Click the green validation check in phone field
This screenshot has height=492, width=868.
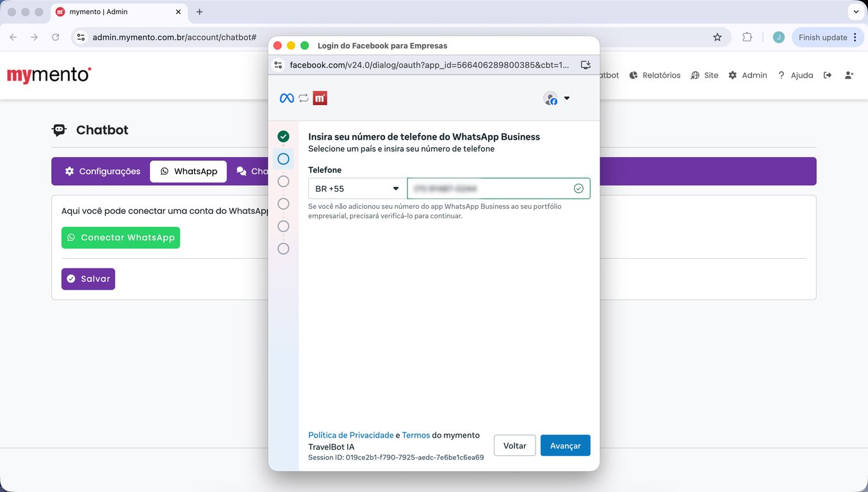578,188
